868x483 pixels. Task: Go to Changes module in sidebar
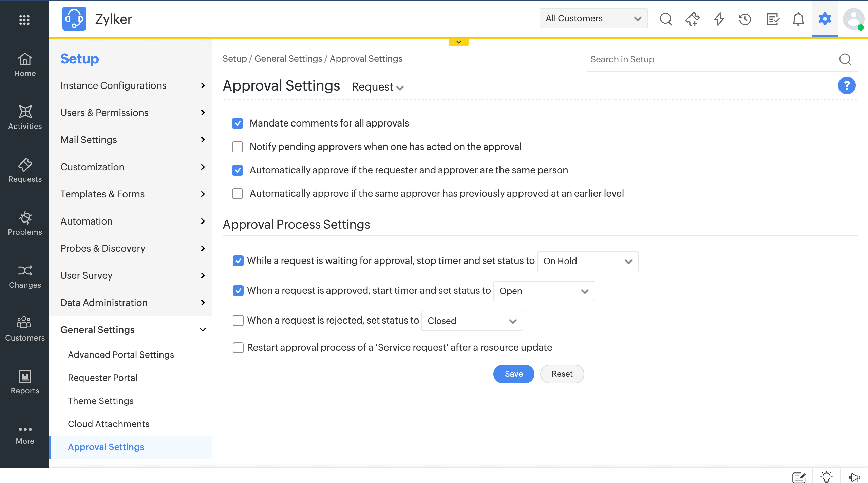point(25,276)
